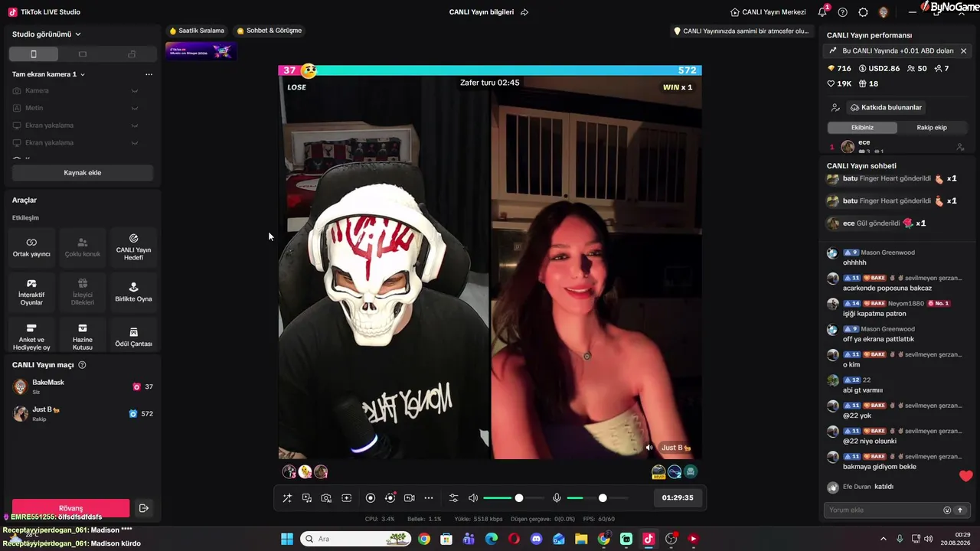Click the CANLI Yayın maçı help icon
This screenshot has width=980, height=551.
(x=82, y=365)
